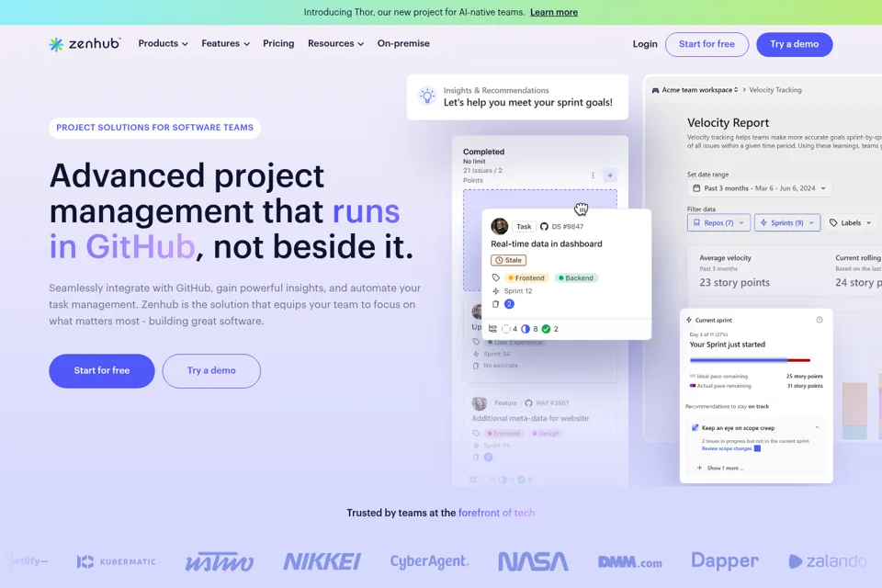The width and height of the screenshot is (882, 588).
Task: Open the Past 3 months date range dropdown
Action: [759, 188]
